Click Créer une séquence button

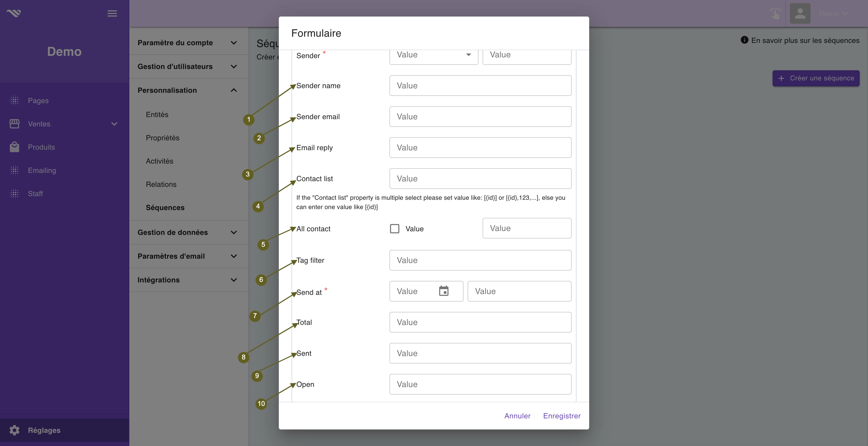coord(816,78)
